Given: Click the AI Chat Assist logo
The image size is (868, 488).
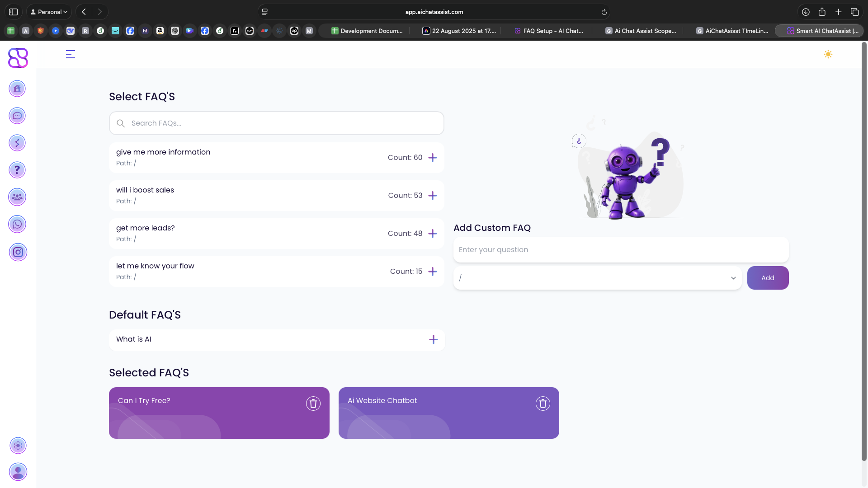Looking at the screenshot, I should click(x=18, y=58).
